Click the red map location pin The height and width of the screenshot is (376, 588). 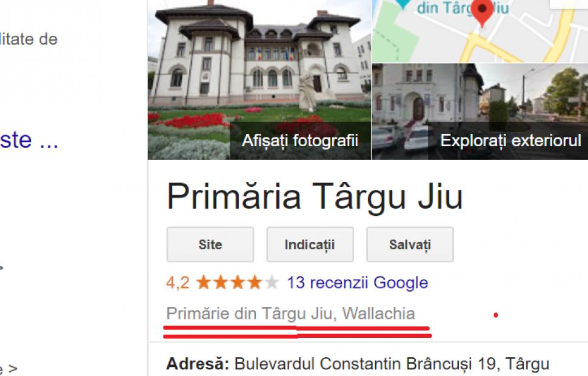483,12
